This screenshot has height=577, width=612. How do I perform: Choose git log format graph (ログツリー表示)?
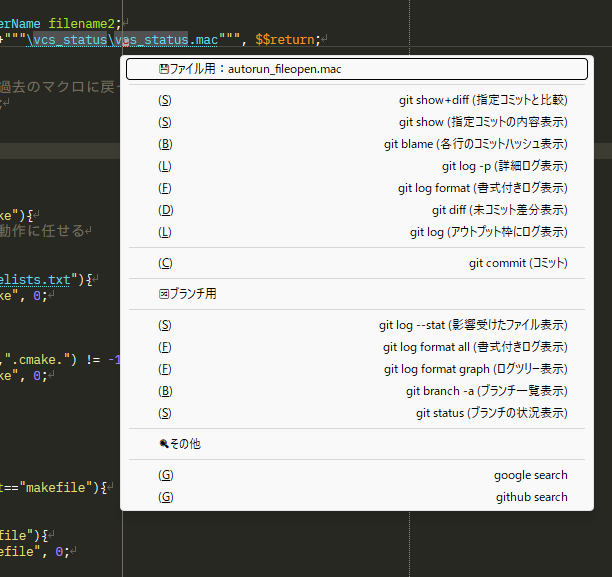[x=357, y=369]
